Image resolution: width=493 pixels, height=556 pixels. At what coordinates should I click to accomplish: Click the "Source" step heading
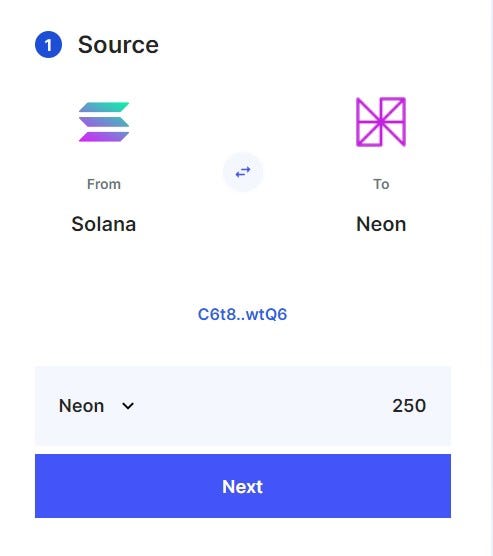(118, 45)
